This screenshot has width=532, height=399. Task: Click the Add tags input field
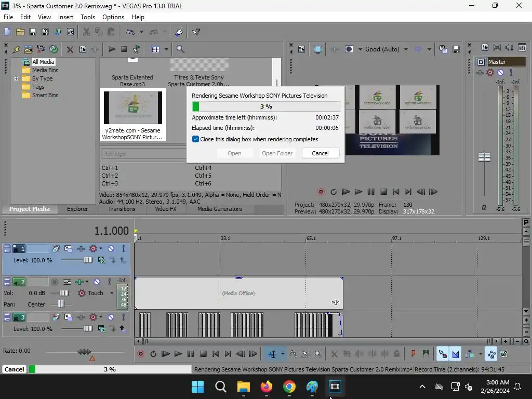pos(143,154)
